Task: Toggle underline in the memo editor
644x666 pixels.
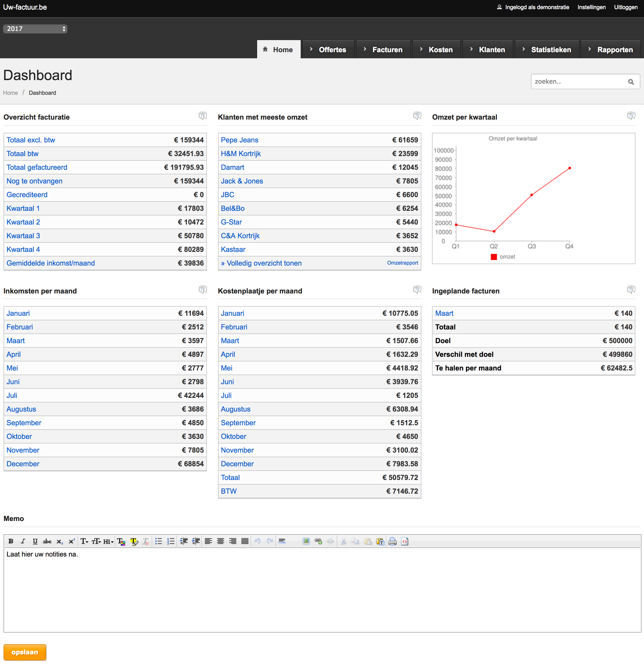Action: [x=35, y=541]
